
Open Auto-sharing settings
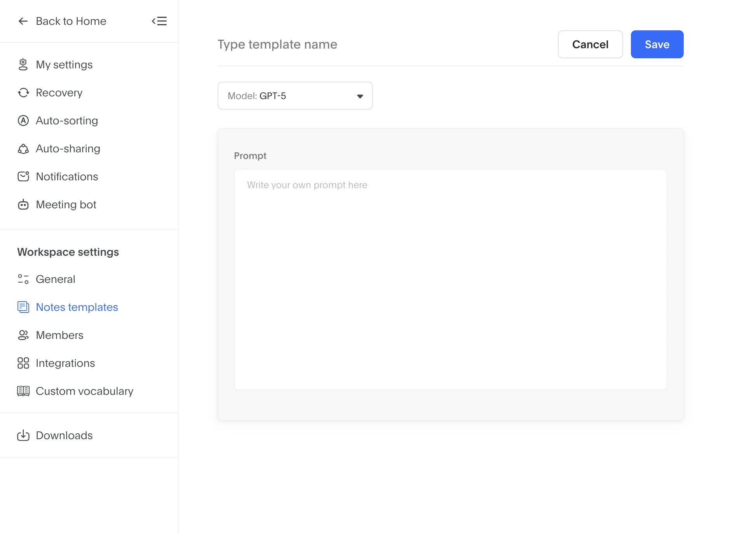(68, 148)
